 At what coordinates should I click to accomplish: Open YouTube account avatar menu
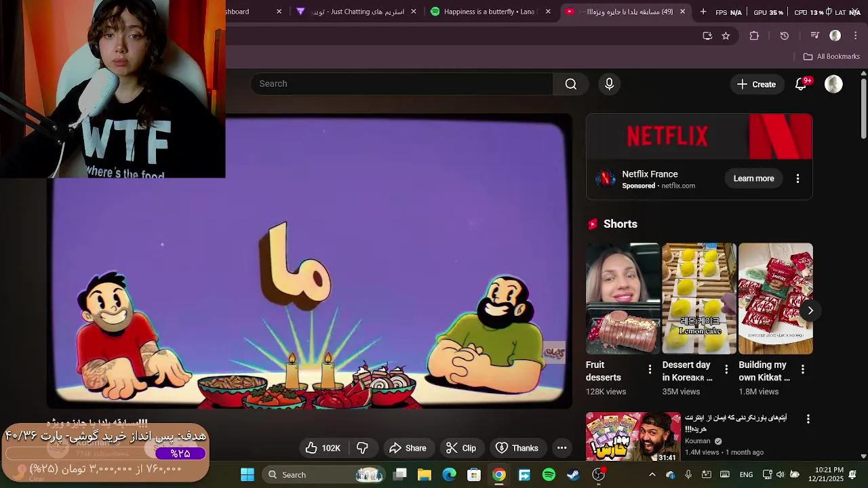pos(833,84)
